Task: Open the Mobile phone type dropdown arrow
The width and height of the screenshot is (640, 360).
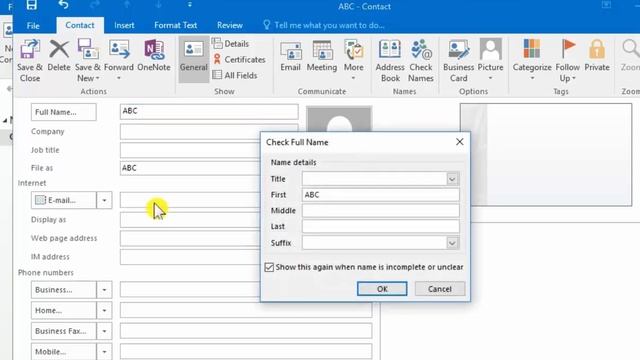Action: pos(104,351)
